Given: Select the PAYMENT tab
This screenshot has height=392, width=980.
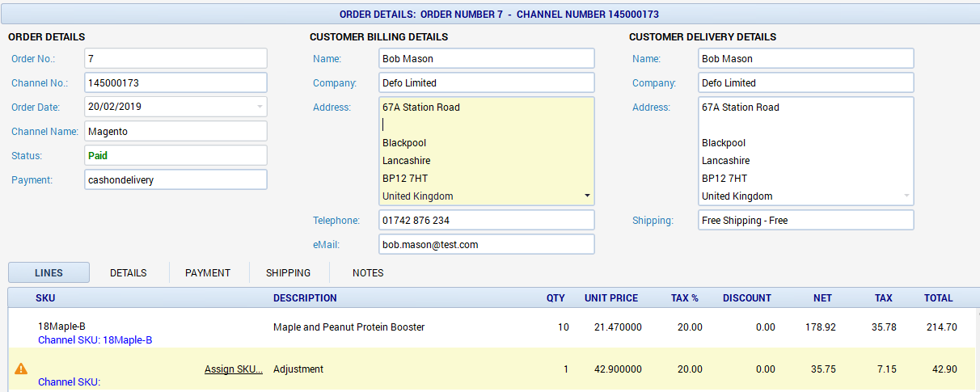Looking at the screenshot, I should [208, 273].
